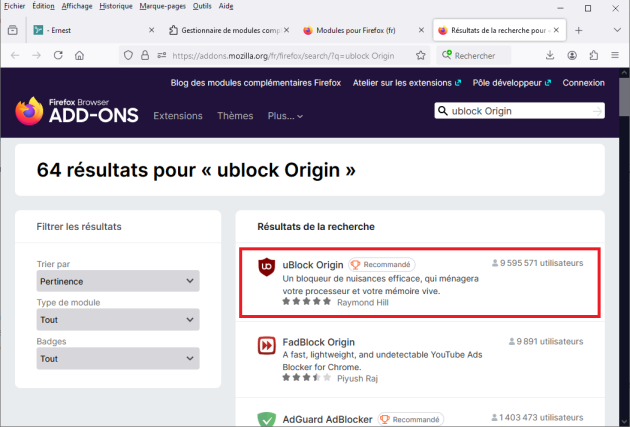The height and width of the screenshot is (427, 630).
Task: Open the downloads panel icon
Action: tap(550, 55)
